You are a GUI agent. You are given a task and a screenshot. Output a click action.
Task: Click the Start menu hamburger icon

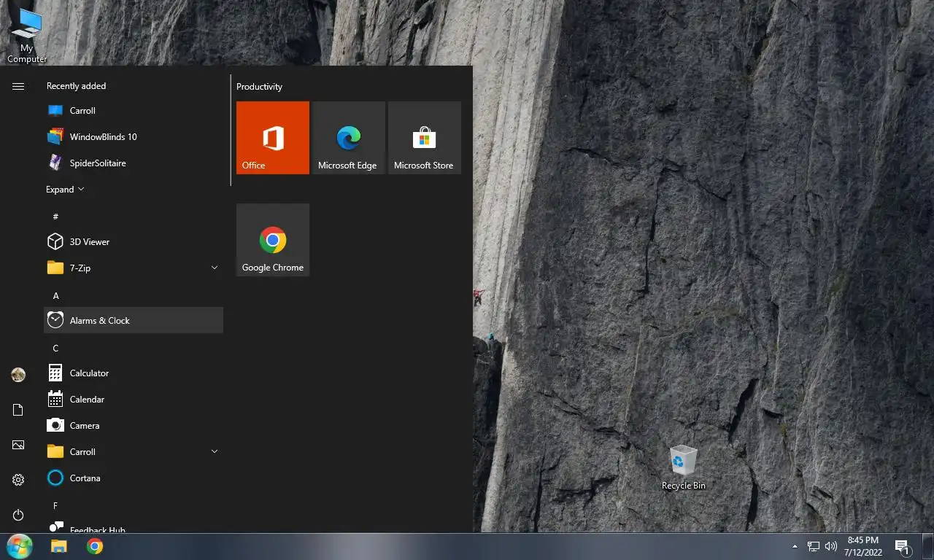18,86
